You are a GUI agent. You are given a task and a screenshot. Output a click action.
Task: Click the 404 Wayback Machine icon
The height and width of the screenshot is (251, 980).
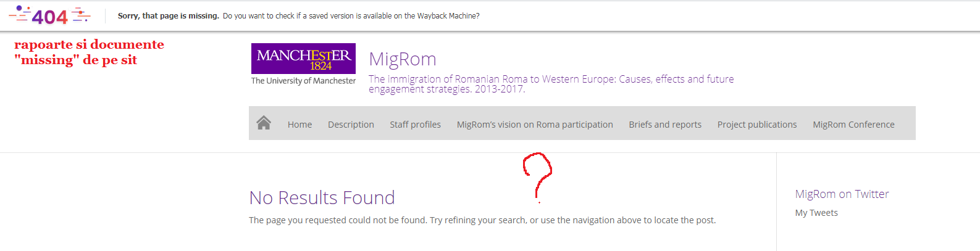pos(49,16)
